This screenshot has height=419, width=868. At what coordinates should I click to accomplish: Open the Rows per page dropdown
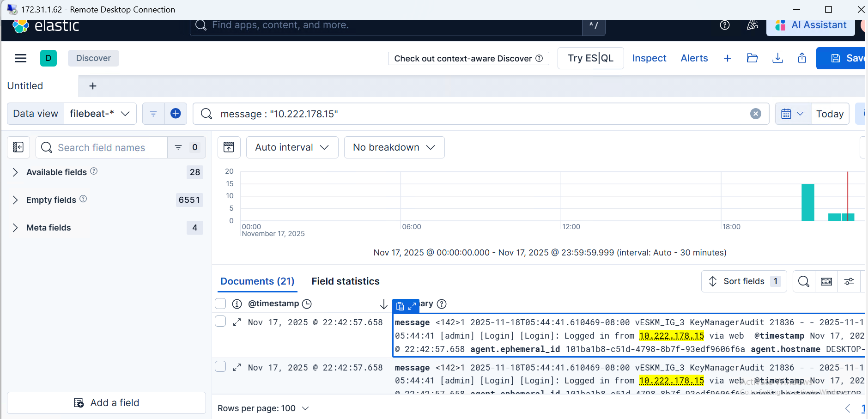pyautogui.click(x=263, y=408)
